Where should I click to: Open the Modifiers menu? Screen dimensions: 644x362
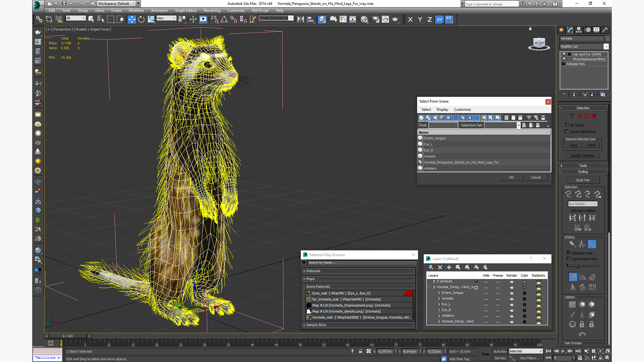click(136, 11)
